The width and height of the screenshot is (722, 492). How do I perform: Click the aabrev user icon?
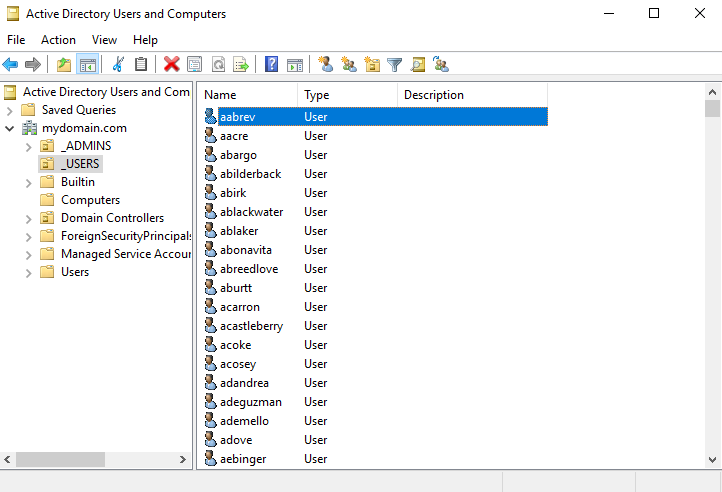210,117
